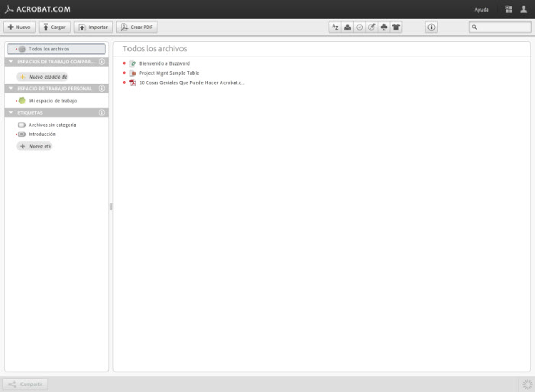Collapse the ESPACIOS DE TRABAJO COMPARTIDOS section
The height and width of the screenshot is (392, 535).
[x=10, y=61]
